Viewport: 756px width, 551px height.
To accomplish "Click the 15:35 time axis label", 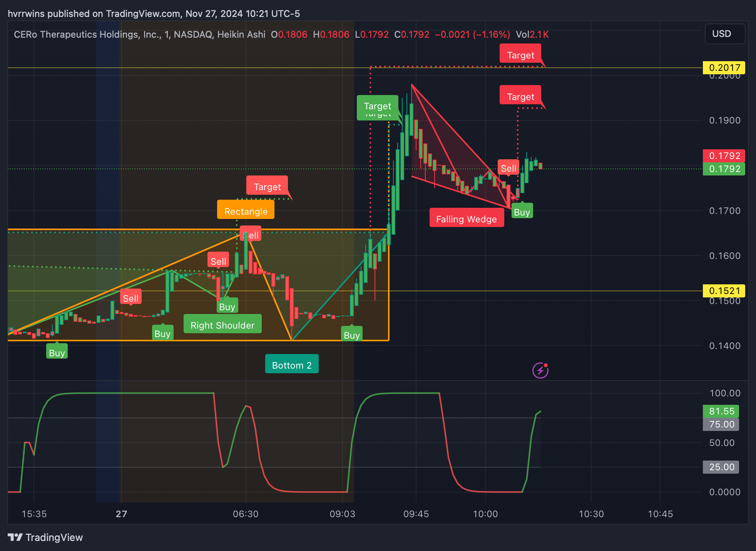I will coord(34,514).
